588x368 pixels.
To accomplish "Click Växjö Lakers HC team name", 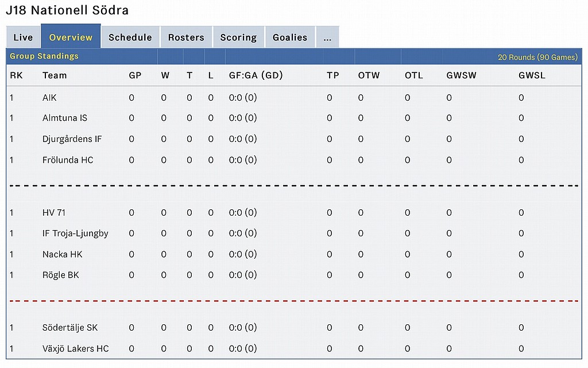I will [x=76, y=348].
